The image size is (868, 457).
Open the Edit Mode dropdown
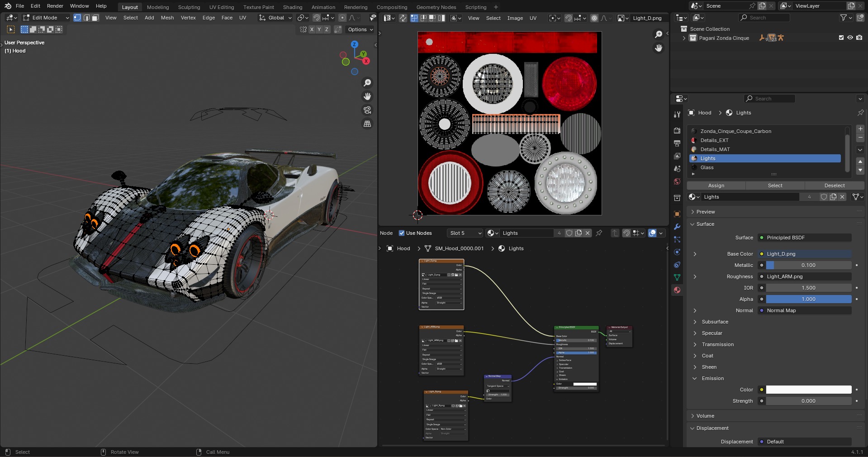click(x=46, y=18)
